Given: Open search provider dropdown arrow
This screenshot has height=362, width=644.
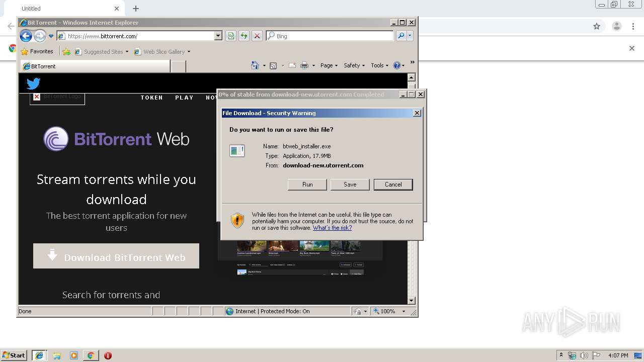Looking at the screenshot, I should 410,36.
